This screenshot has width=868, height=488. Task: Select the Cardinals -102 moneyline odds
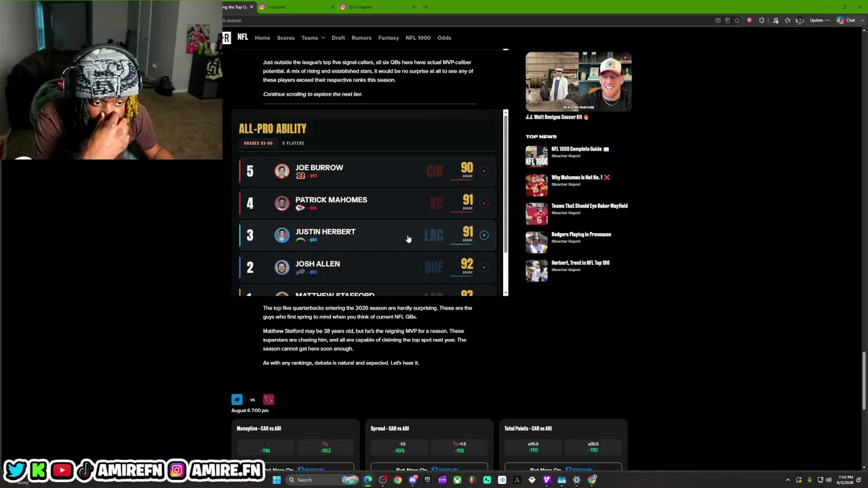tap(325, 448)
